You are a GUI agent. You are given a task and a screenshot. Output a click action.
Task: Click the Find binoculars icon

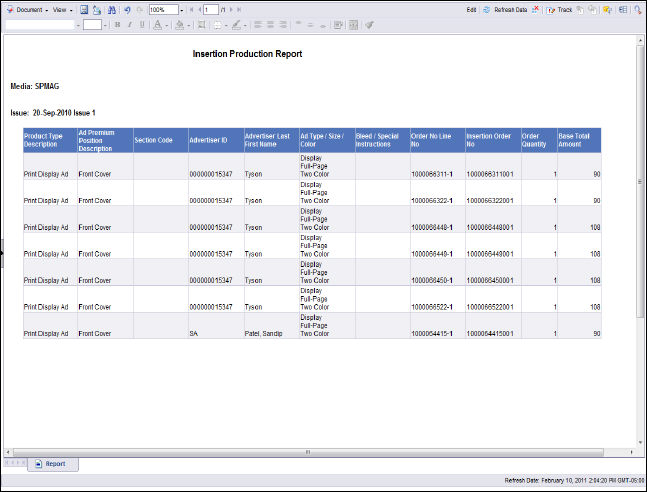[111, 9]
